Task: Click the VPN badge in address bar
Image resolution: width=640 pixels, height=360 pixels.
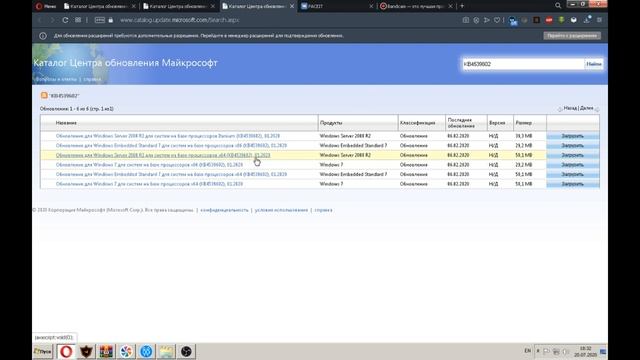Action: [x=100, y=20]
